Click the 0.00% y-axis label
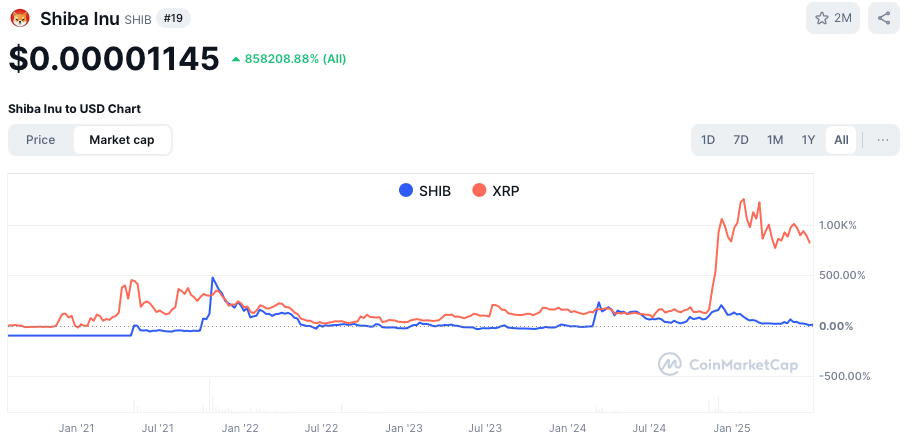Image resolution: width=909 pixels, height=444 pixels. click(835, 326)
